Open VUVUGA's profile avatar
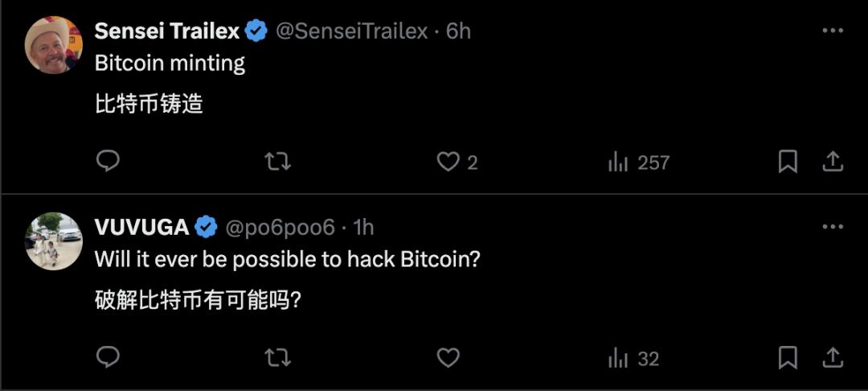The width and height of the screenshot is (868, 391). pyautogui.click(x=54, y=241)
